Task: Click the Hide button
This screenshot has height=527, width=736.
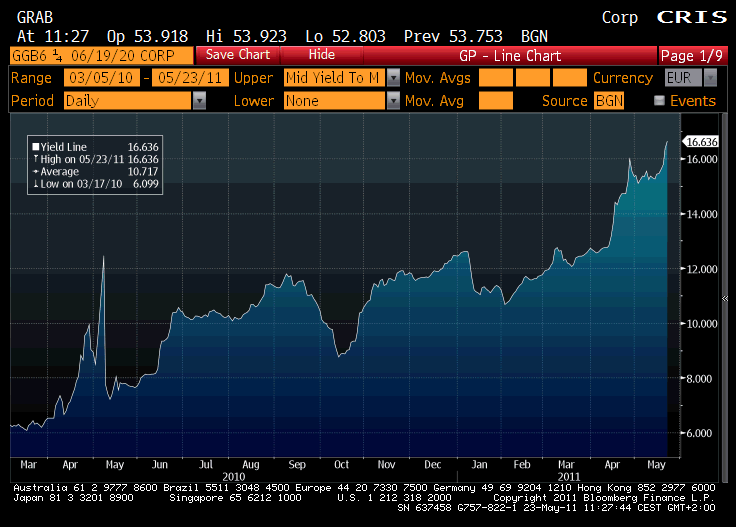Action: [x=322, y=55]
